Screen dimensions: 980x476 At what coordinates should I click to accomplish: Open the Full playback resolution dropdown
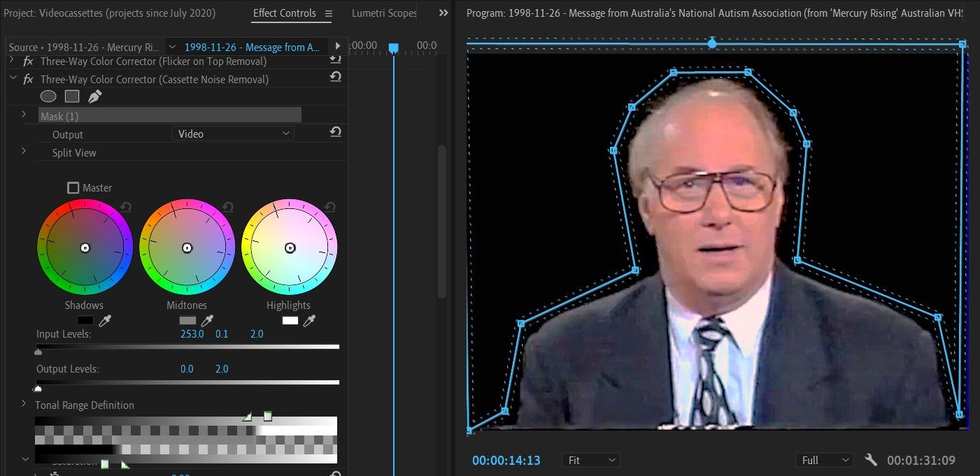[824, 460]
